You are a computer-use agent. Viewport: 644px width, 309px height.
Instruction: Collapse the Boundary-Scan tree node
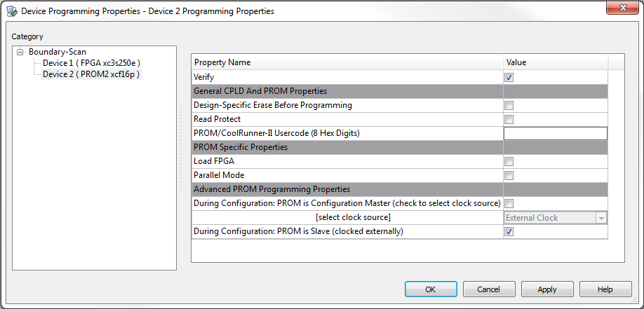[x=21, y=52]
